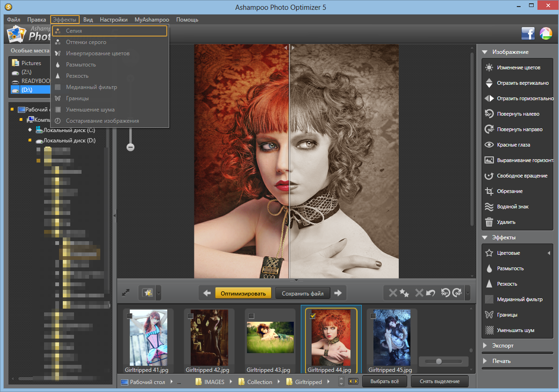This screenshot has height=392, width=559.
Task: Click the fullscreen expand arrows icon
Action: click(126, 293)
